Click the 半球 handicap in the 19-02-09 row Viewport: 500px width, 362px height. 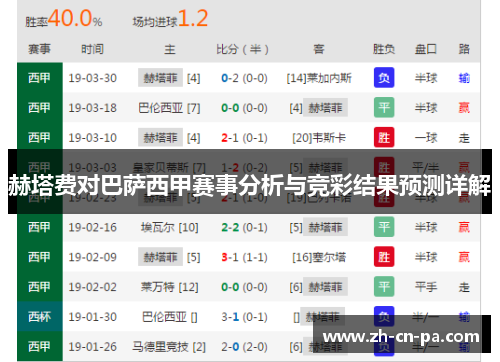(x=426, y=257)
